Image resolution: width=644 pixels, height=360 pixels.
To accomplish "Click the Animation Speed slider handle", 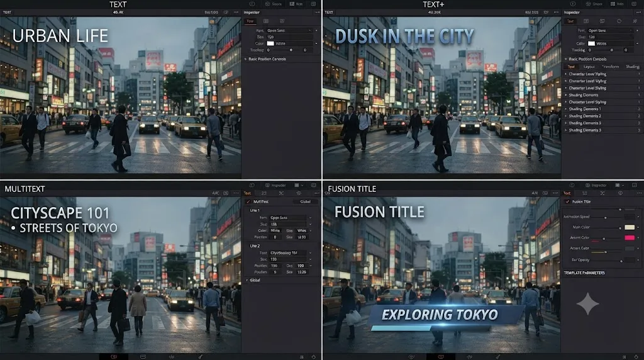I will (x=606, y=217).
